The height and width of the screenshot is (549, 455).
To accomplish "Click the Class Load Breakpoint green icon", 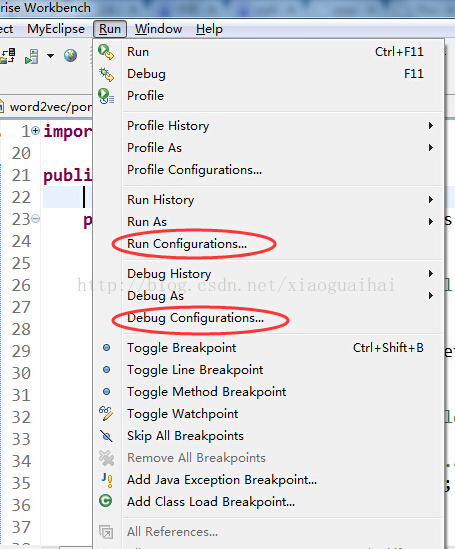I will pyautogui.click(x=106, y=501).
